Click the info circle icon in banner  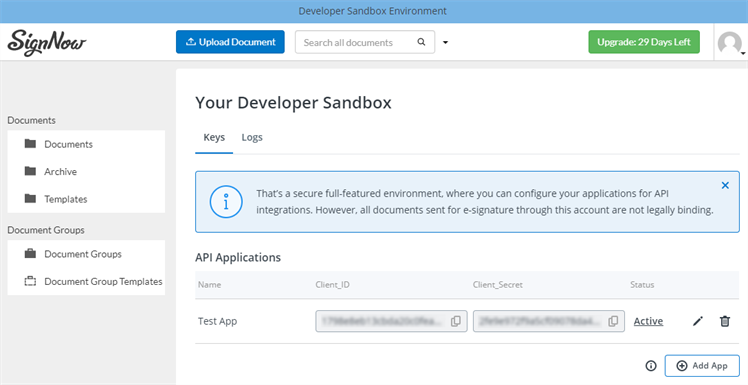[x=226, y=202]
